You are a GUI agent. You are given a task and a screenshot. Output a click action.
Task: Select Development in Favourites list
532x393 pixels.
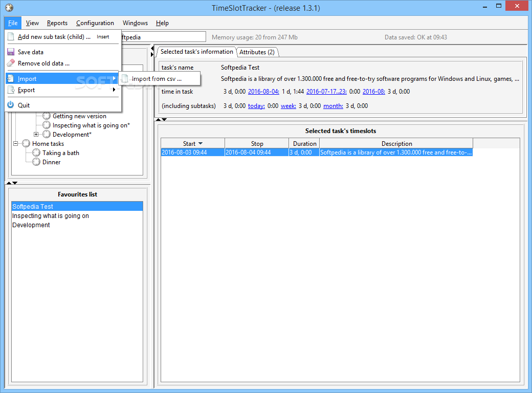click(x=77, y=225)
